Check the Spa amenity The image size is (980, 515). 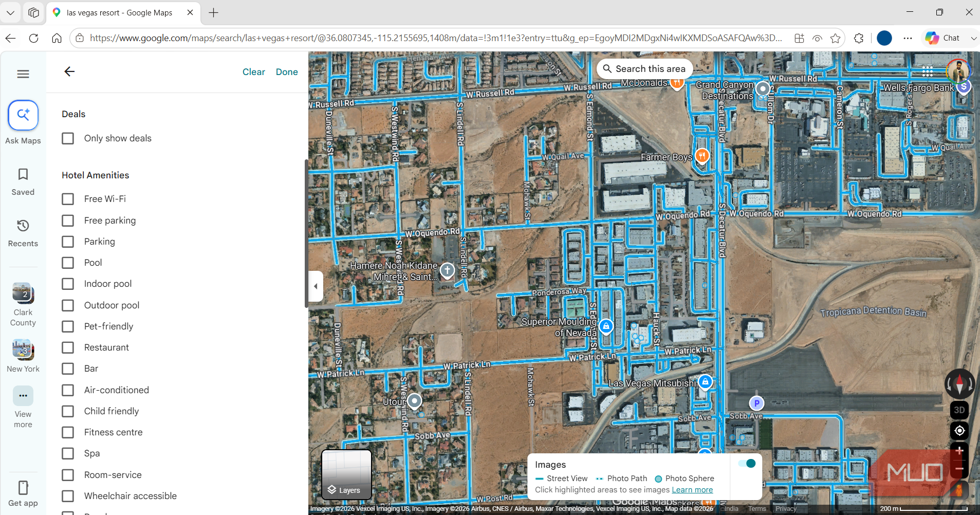[68, 453]
